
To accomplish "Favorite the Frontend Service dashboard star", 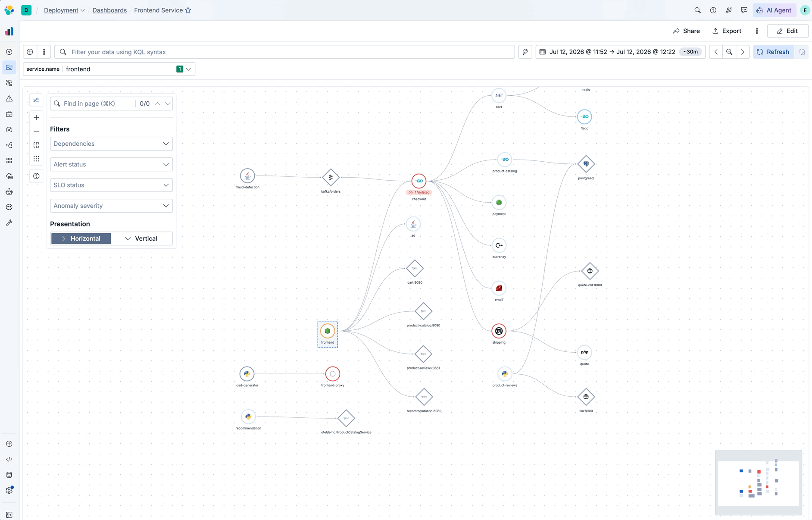I will tap(188, 10).
